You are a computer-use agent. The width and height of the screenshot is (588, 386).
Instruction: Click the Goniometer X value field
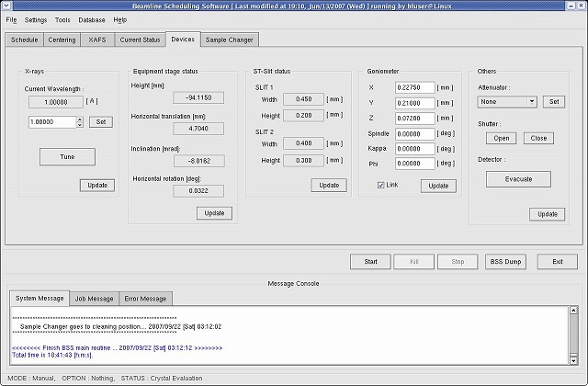point(414,88)
